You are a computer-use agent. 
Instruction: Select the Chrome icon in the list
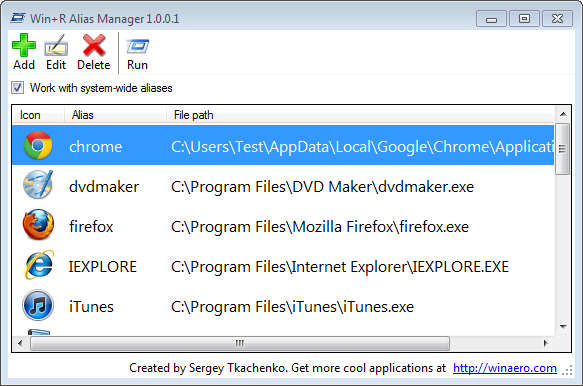pos(38,145)
